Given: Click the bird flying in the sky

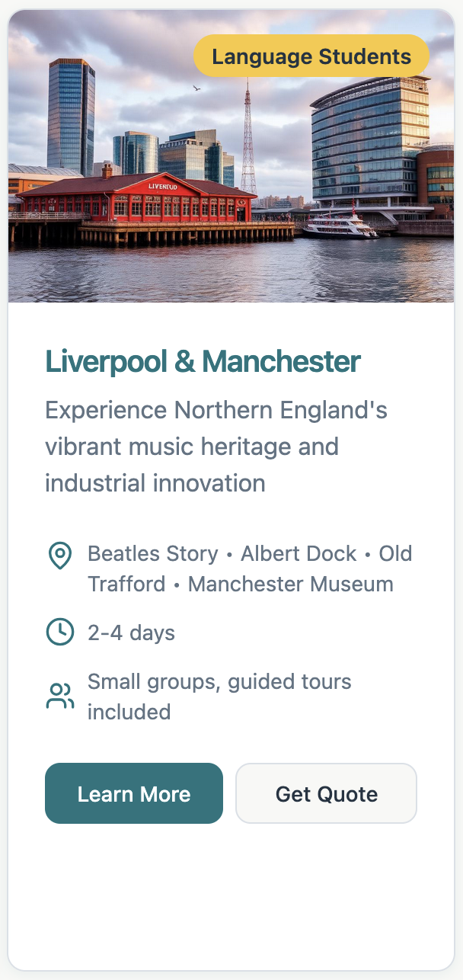Looking at the screenshot, I should click(196, 89).
